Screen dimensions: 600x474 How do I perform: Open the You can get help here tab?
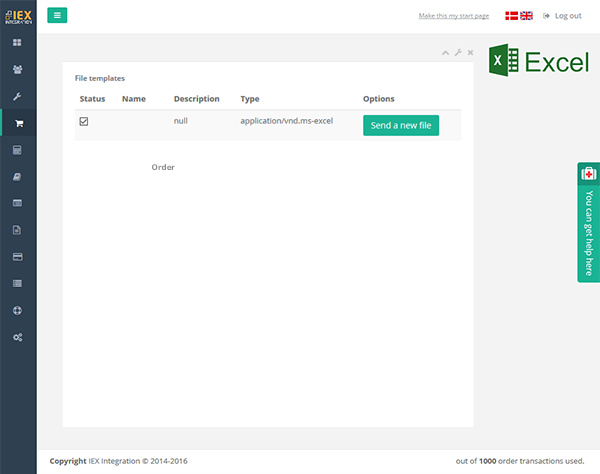click(x=588, y=222)
